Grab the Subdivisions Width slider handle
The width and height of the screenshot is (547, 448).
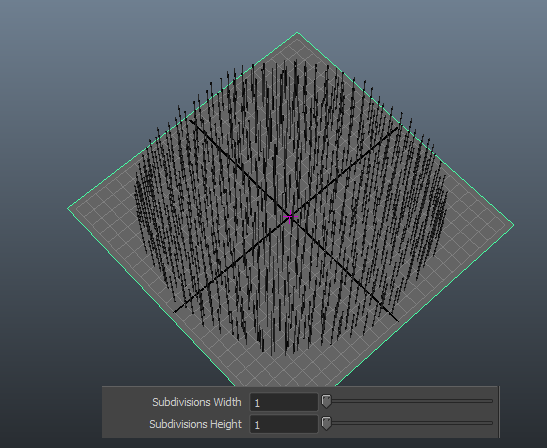(326, 402)
